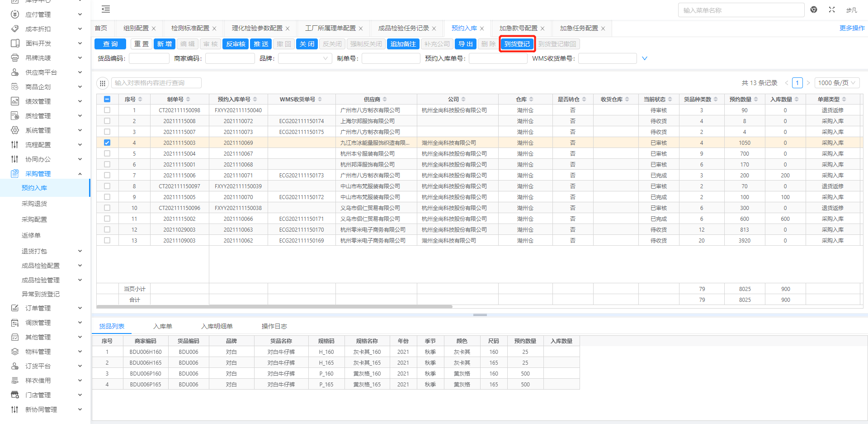Click the 系统管理 gear icon
Image resolution: width=868 pixels, height=424 pixels.
point(15,130)
